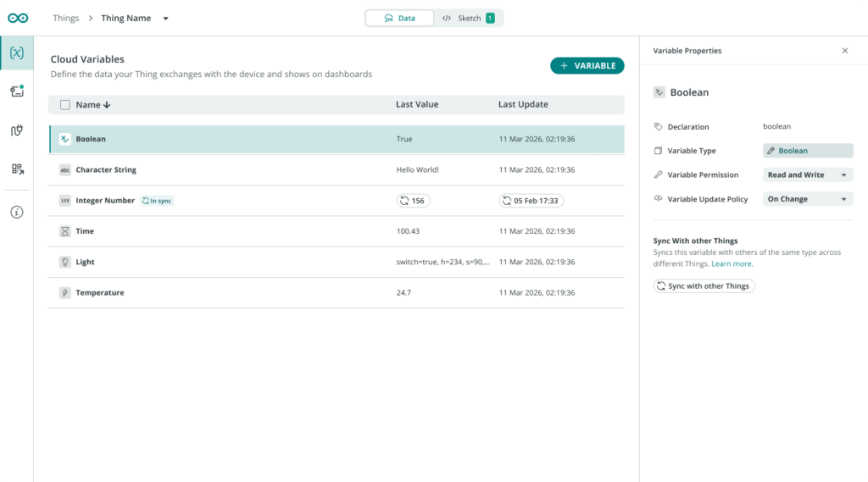Click the Temperature variable type icon
Image resolution: width=868 pixels, height=482 pixels.
(x=65, y=293)
